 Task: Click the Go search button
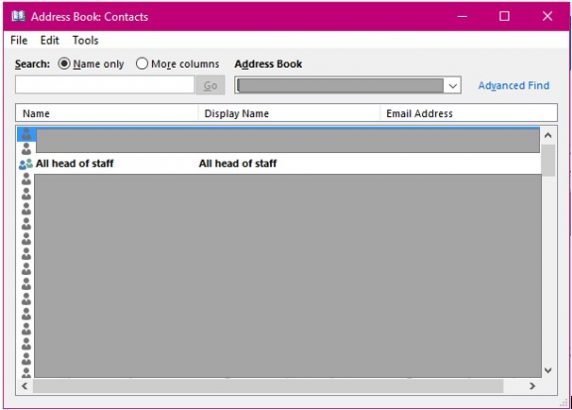point(210,86)
